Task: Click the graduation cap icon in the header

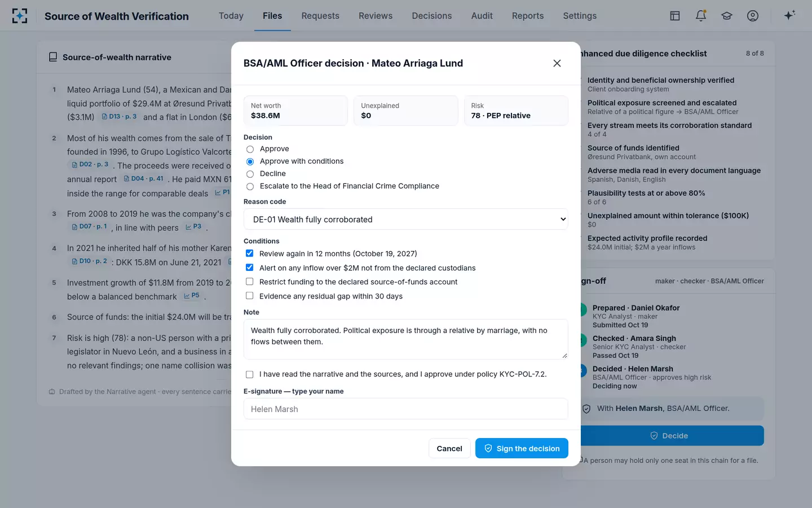Action: tap(727, 16)
